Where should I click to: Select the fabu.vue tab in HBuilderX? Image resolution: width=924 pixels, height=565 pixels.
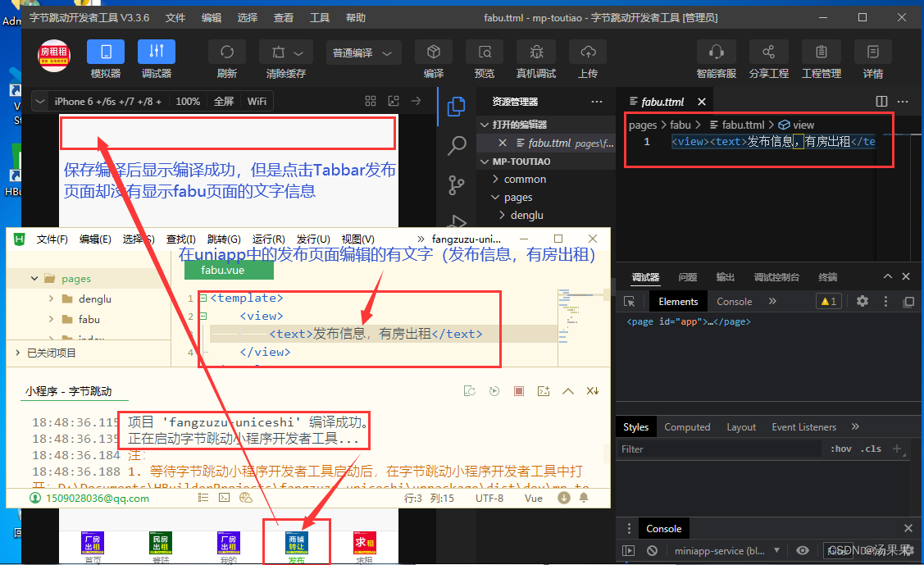point(229,271)
